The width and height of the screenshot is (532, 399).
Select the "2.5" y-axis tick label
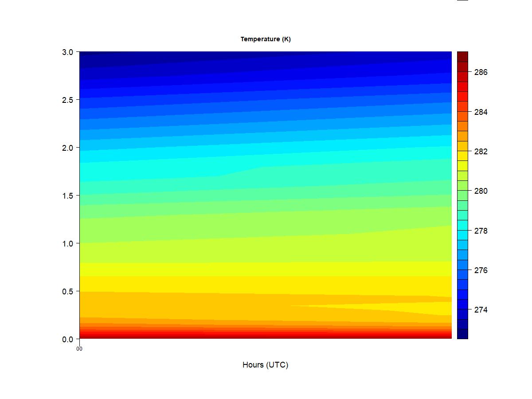click(67, 100)
